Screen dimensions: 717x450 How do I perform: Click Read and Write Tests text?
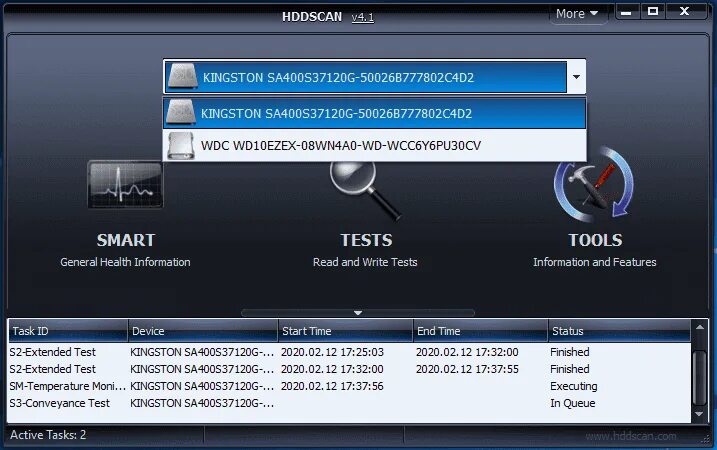click(x=365, y=262)
